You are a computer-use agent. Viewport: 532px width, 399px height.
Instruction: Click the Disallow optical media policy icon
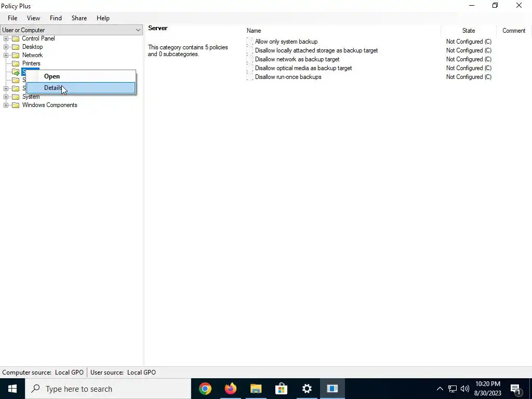[250, 68]
